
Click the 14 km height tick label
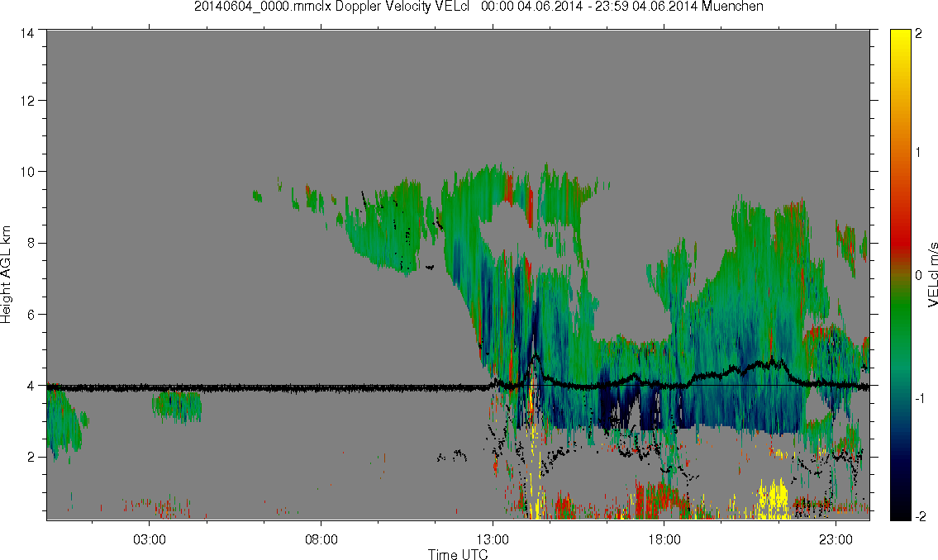pyautogui.click(x=27, y=34)
